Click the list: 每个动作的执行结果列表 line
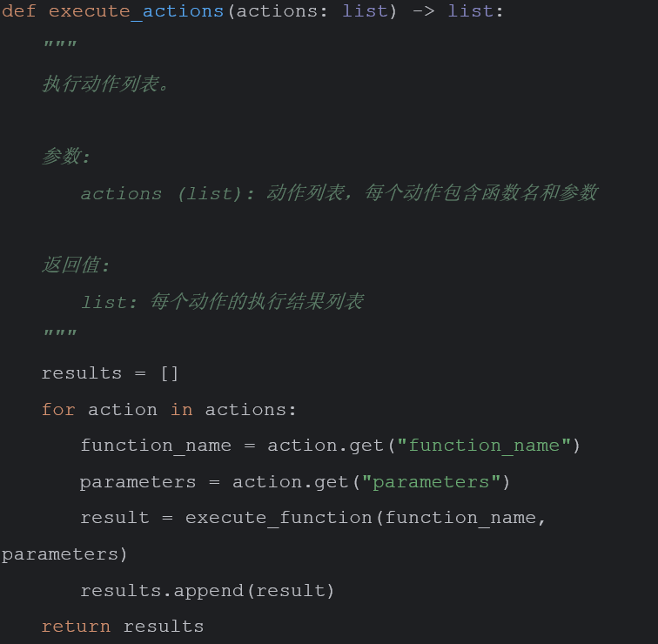Viewport: 658px width, 644px height. (x=222, y=302)
